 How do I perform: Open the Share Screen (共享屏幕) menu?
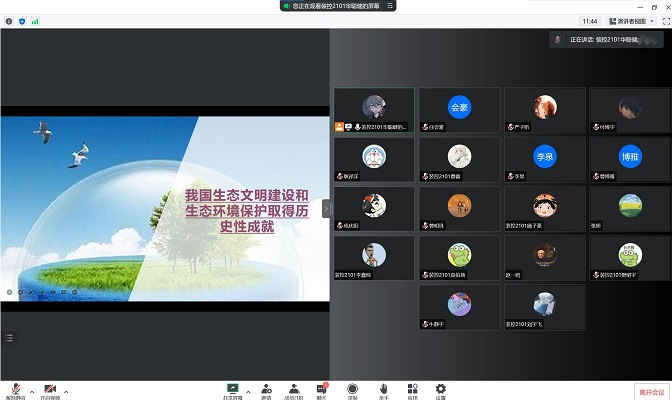coord(233,389)
